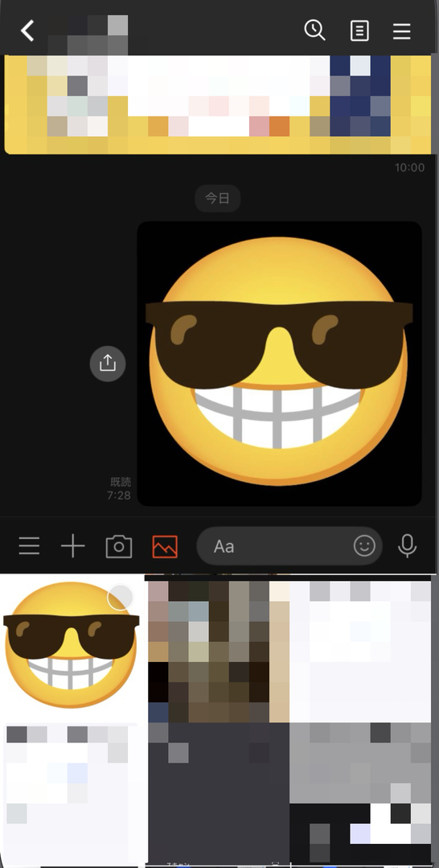Open the bottom-left keyboard menu icon
The height and width of the screenshot is (868, 439).
(x=29, y=546)
